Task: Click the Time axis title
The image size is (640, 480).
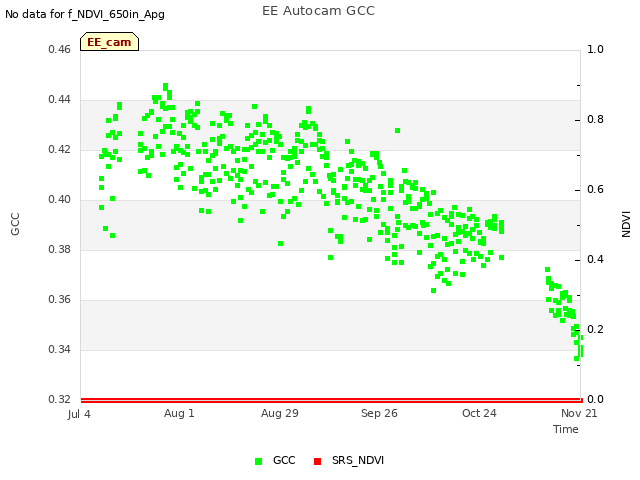Action: [566, 429]
